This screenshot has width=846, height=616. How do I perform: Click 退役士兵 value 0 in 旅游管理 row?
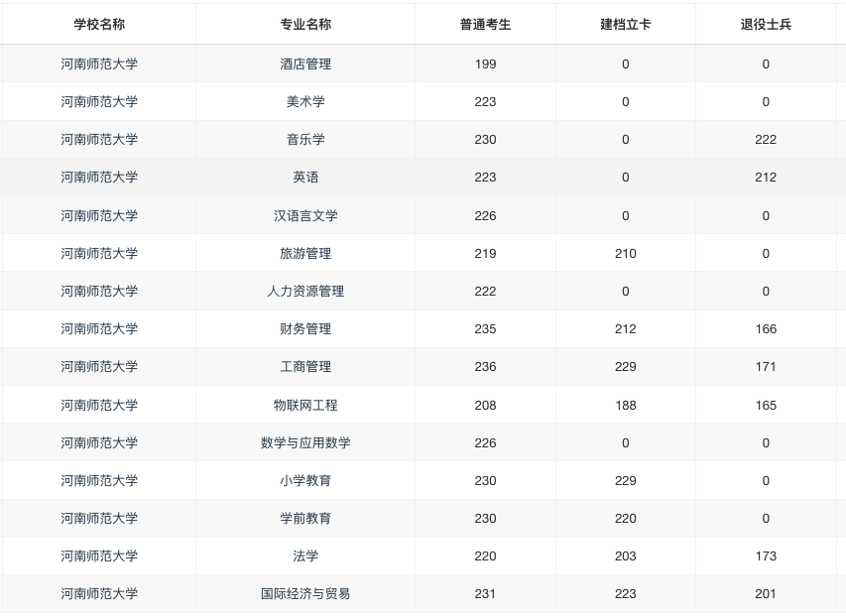coord(766,254)
